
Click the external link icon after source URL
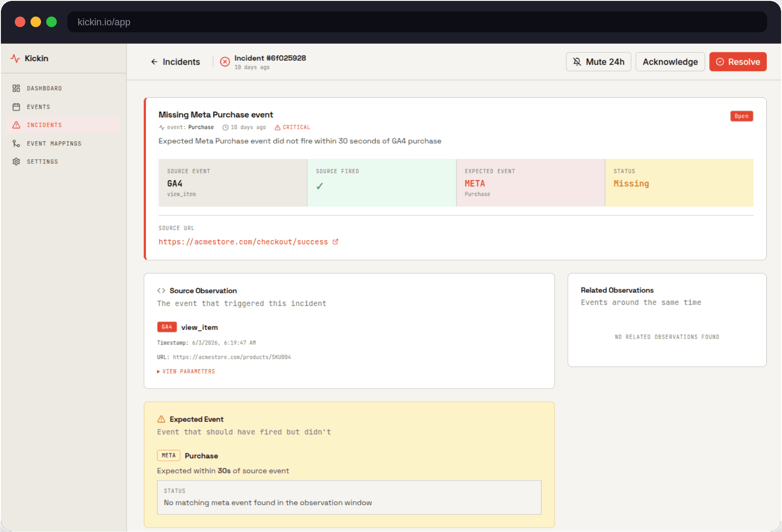[x=335, y=242]
